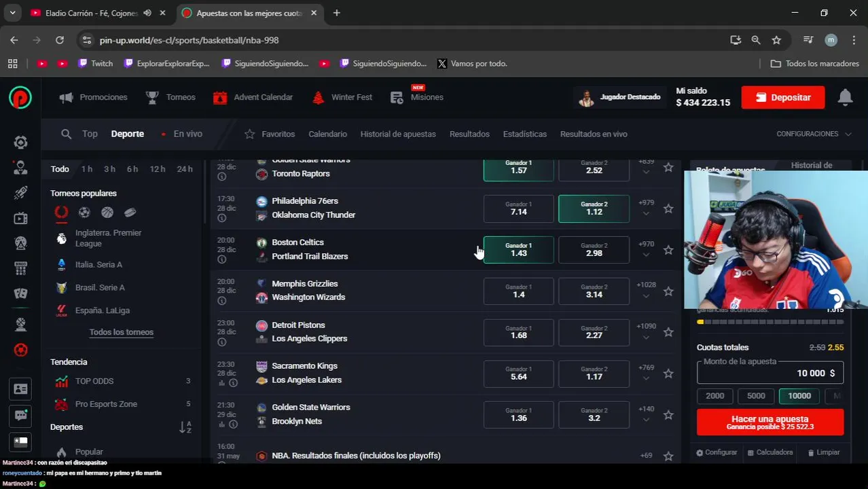Open the Misiones menu item
The width and height of the screenshot is (868, 489).
(x=417, y=97)
